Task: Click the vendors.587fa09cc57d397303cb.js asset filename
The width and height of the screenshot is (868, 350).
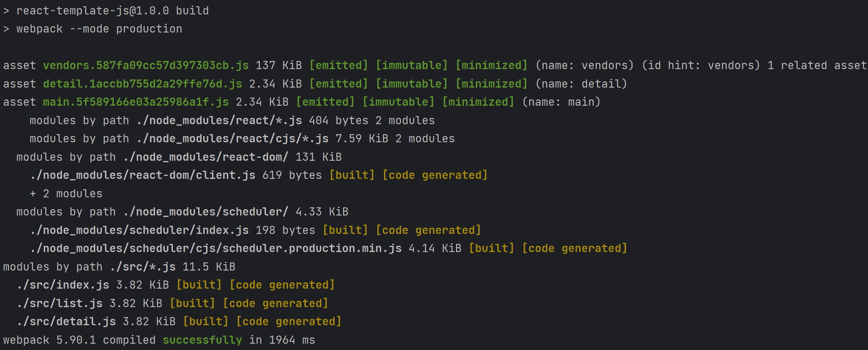Action: click(146, 65)
